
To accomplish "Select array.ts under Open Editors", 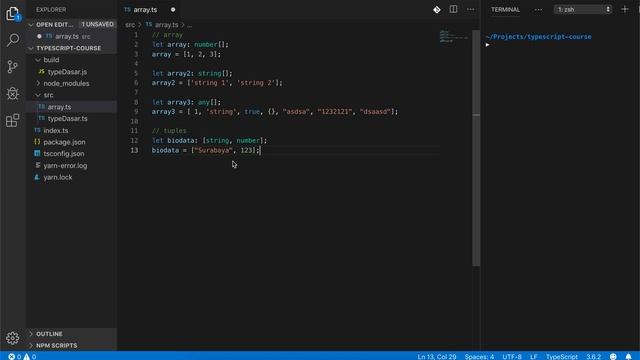I will (x=71, y=36).
